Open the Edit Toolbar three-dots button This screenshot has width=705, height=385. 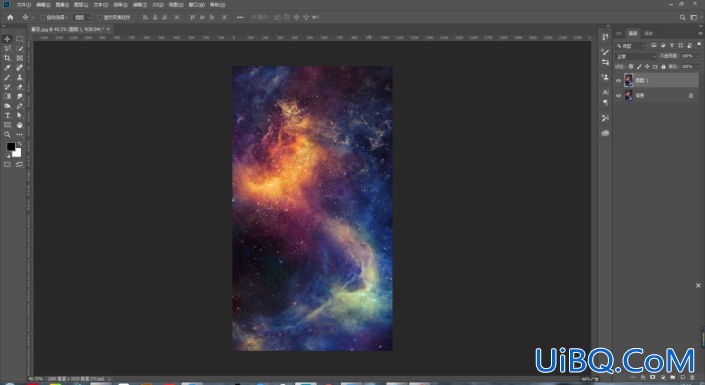[20, 134]
